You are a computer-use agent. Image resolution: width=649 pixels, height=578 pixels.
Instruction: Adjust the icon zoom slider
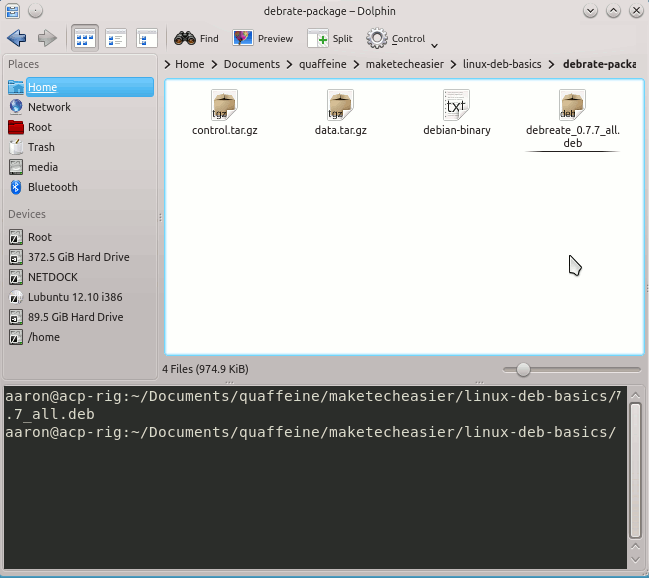tap(523, 370)
